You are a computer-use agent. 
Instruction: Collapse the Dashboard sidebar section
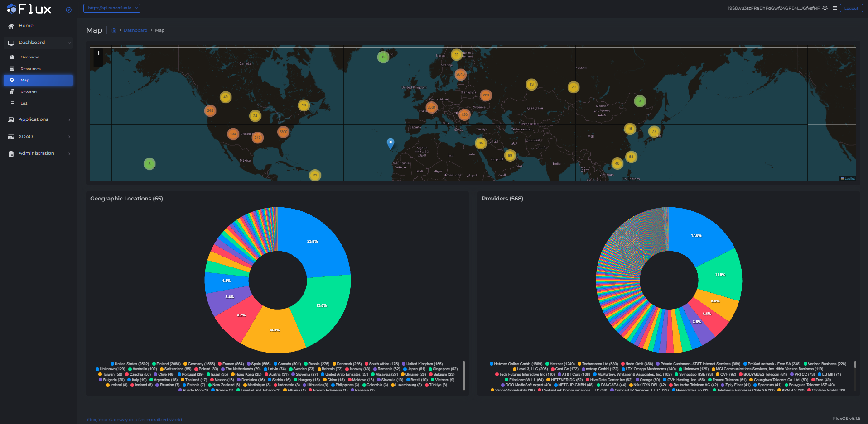click(x=39, y=43)
